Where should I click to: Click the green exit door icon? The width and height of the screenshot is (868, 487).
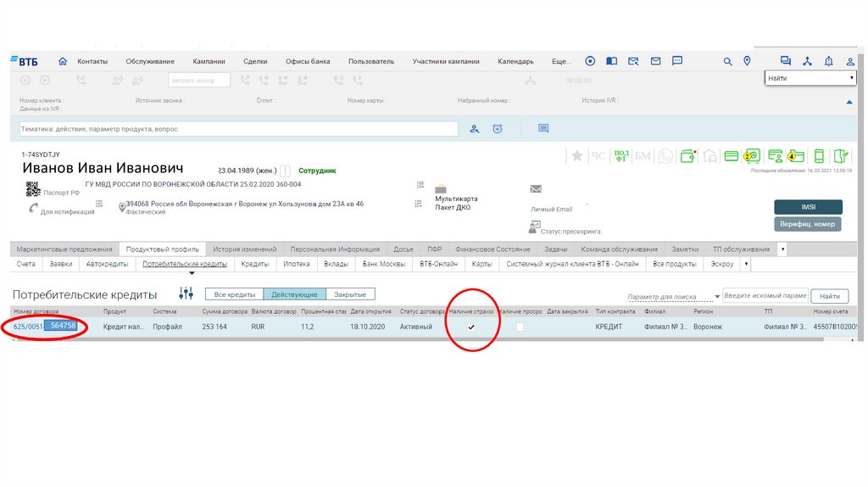click(841, 156)
